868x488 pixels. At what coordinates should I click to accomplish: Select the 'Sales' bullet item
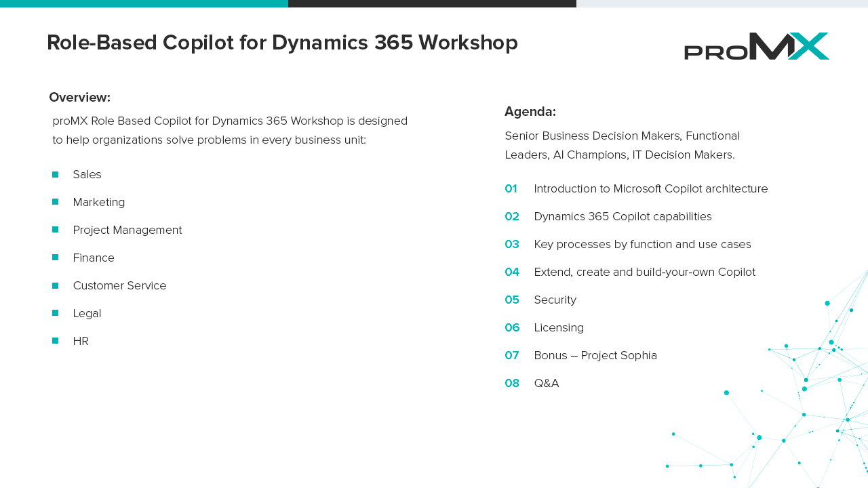pyautogui.click(x=87, y=174)
